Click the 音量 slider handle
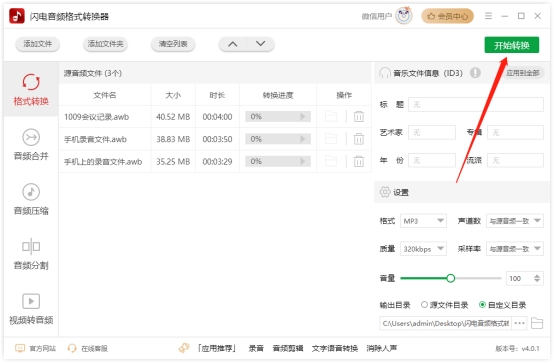 (x=450, y=278)
